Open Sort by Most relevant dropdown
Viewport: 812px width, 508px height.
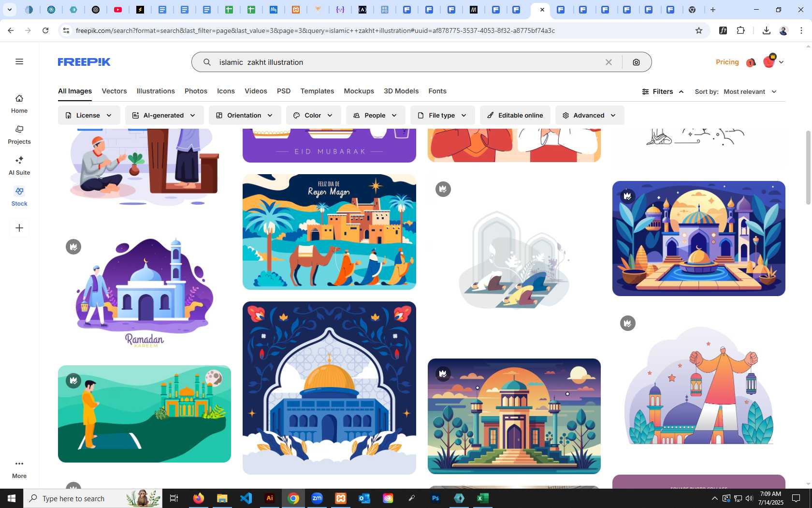point(750,91)
